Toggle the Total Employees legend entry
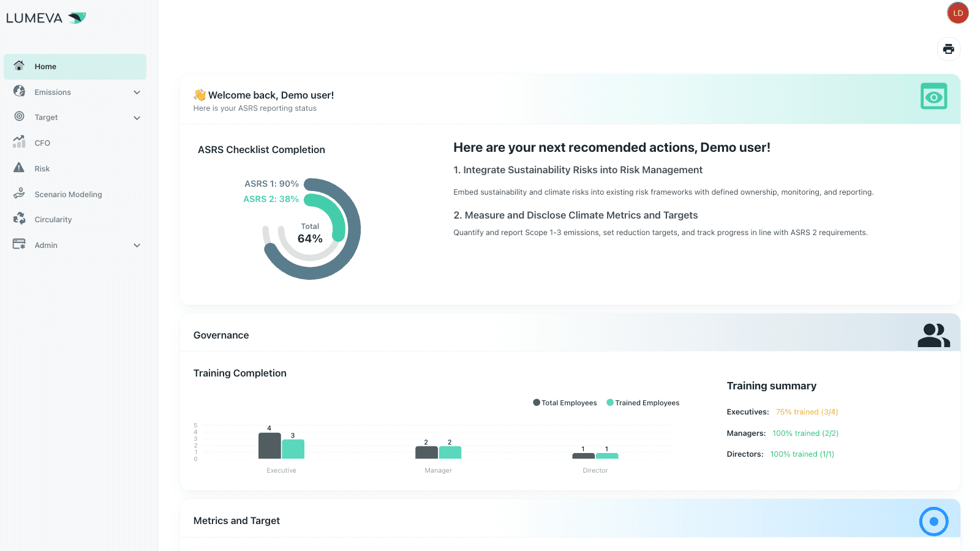This screenshot has height=551, width=980. pos(565,402)
